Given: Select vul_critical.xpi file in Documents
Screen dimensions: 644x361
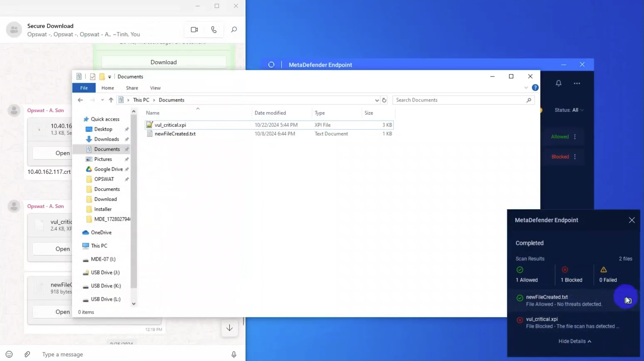Looking at the screenshot, I should point(269,125).
